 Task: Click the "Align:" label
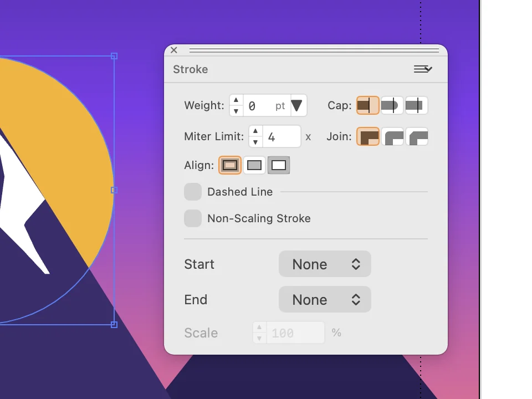tap(199, 165)
